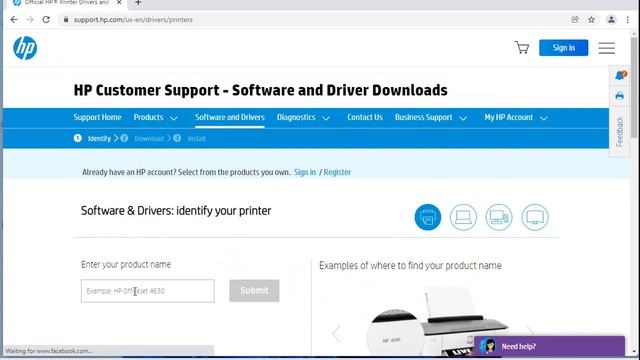Screen dimensions: 640x360
Task: Show previous example image in carousel
Action: tap(336, 333)
